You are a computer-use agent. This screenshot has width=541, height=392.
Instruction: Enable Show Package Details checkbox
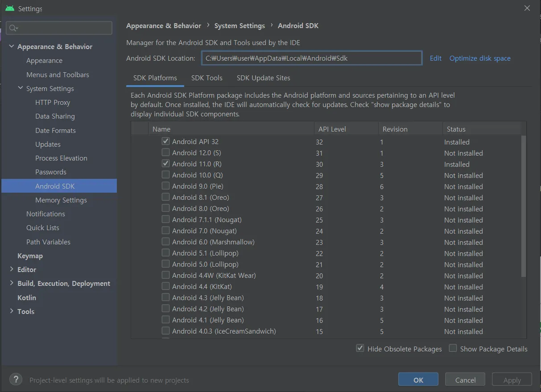click(x=453, y=348)
